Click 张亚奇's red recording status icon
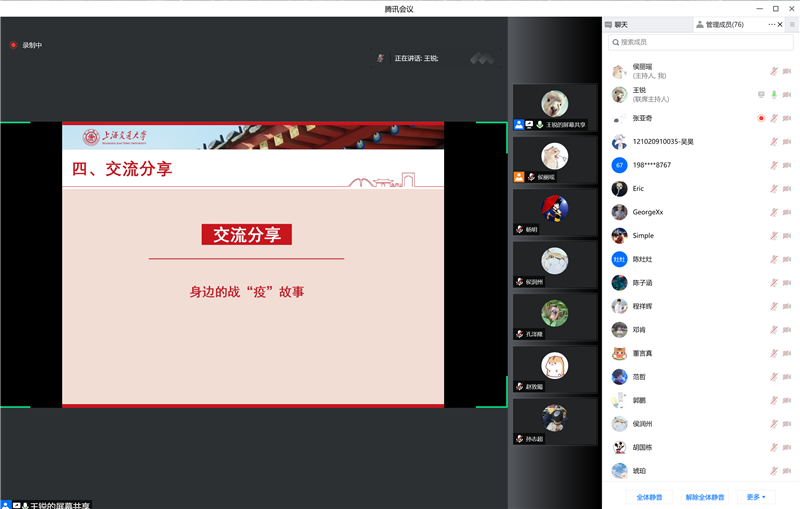The image size is (800, 509). [x=761, y=118]
